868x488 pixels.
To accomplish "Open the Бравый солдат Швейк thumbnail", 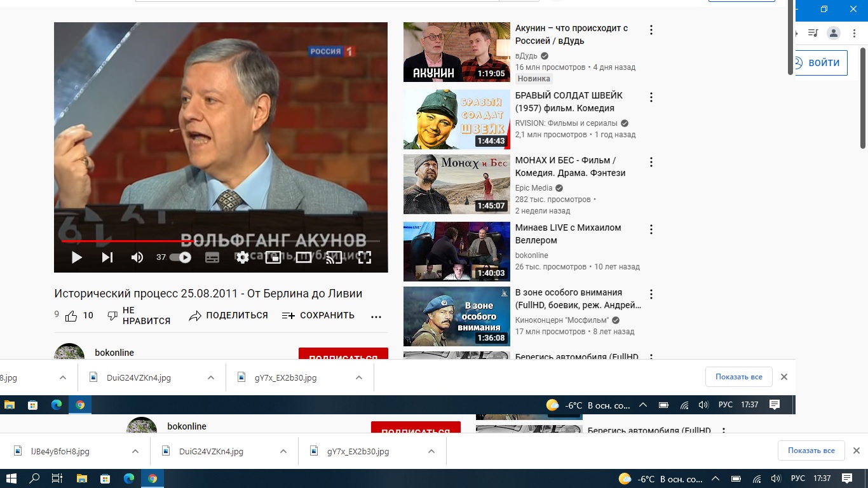I will click(457, 119).
